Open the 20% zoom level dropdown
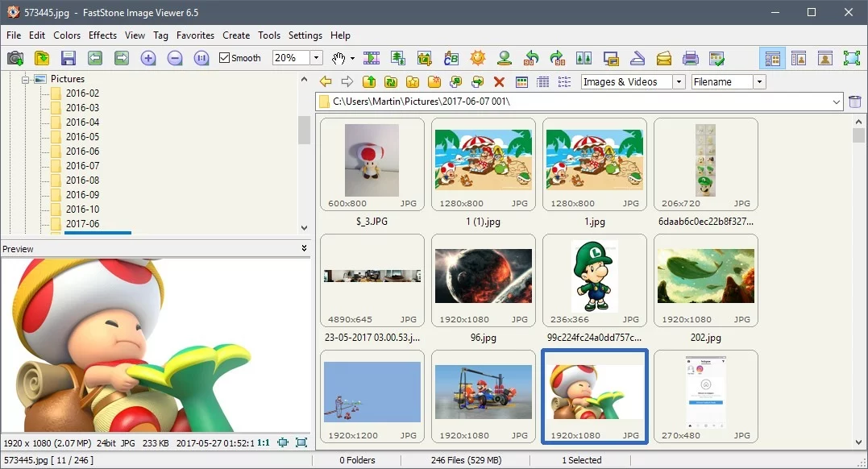This screenshot has width=868, height=469. pyautogui.click(x=316, y=57)
